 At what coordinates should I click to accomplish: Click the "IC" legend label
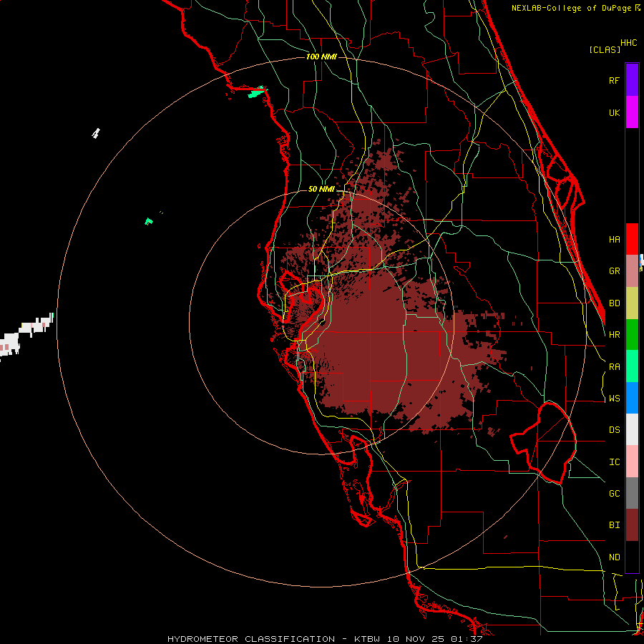(614, 462)
